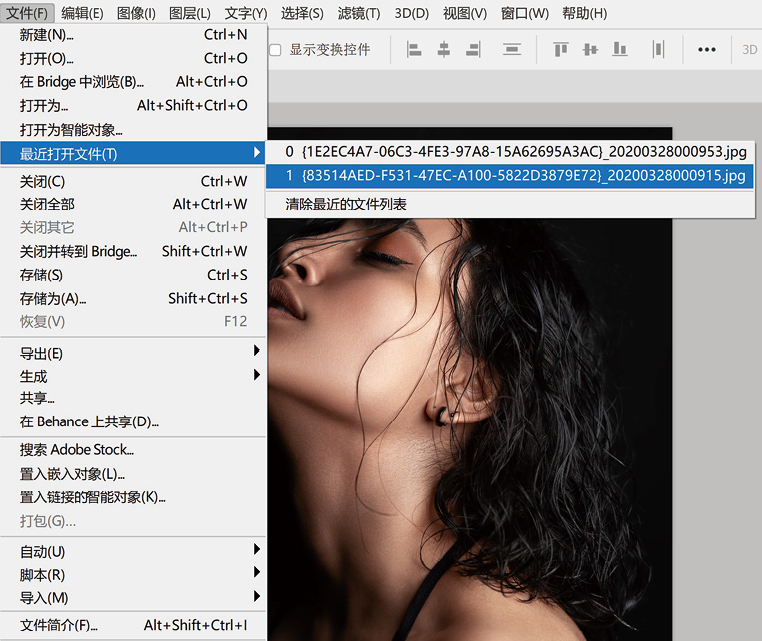The width and height of the screenshot is (762, 641).
Task: Choose 存储为(A)... menu entry
Action: click(x=133, y=298)
